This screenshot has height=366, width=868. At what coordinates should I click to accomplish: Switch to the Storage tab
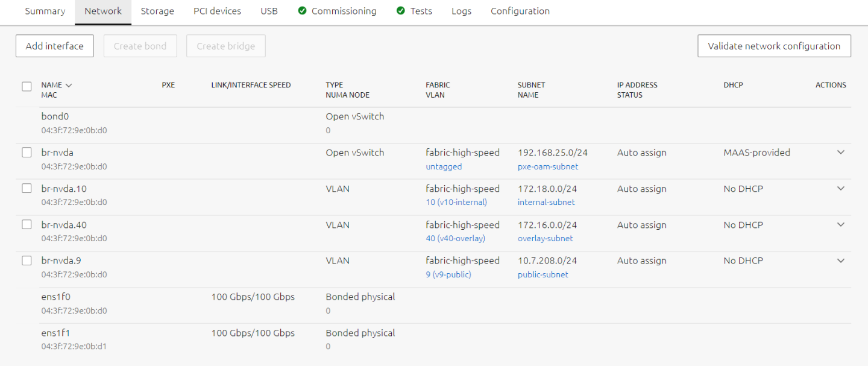[x=157, y=11]
